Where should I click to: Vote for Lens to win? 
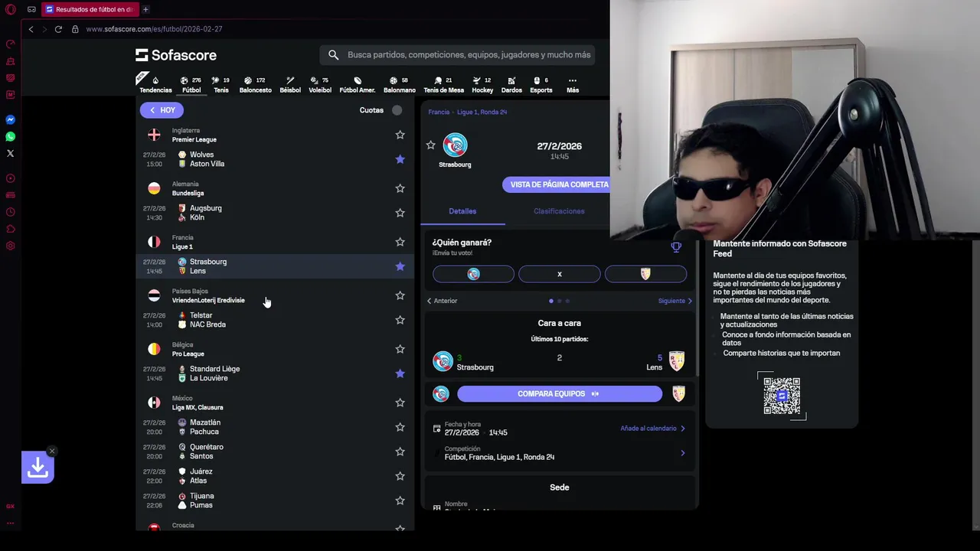(645, 274)
